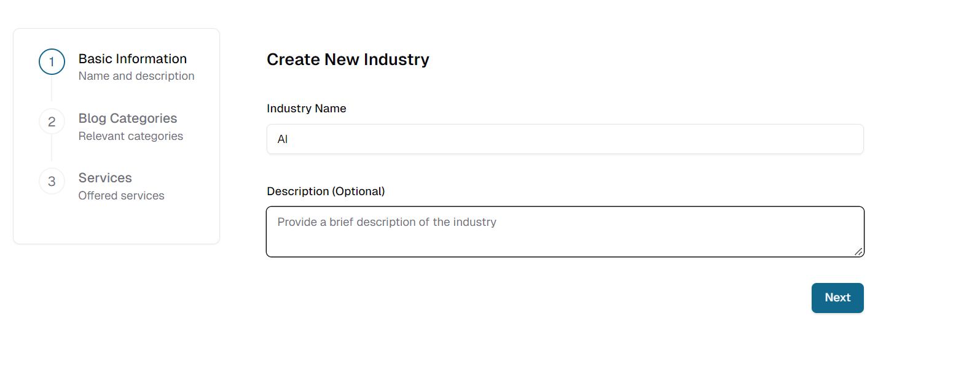Go to the Blog Categories step

coord(127,118)
